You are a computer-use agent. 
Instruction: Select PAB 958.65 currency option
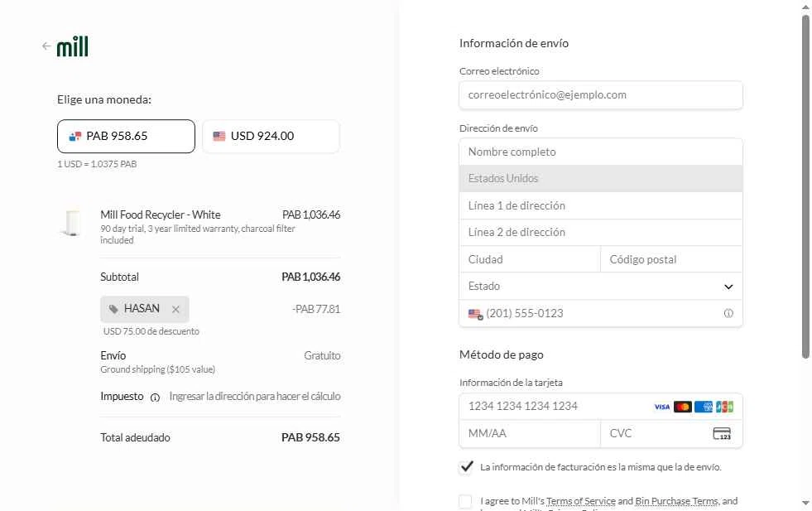click(126, 137)
